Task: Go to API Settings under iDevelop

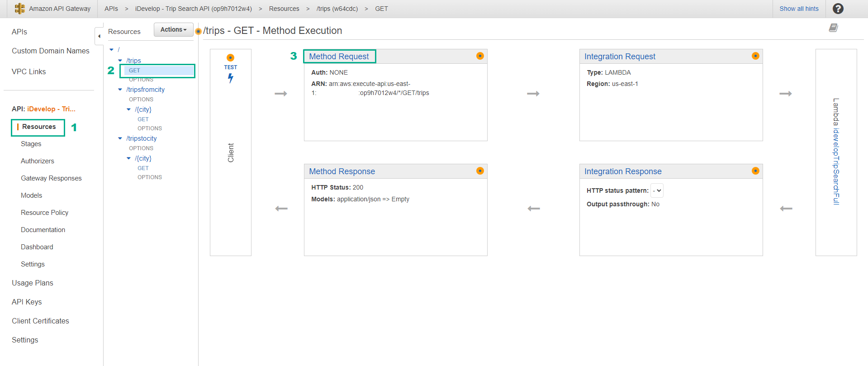Action: tap(33, 264)
